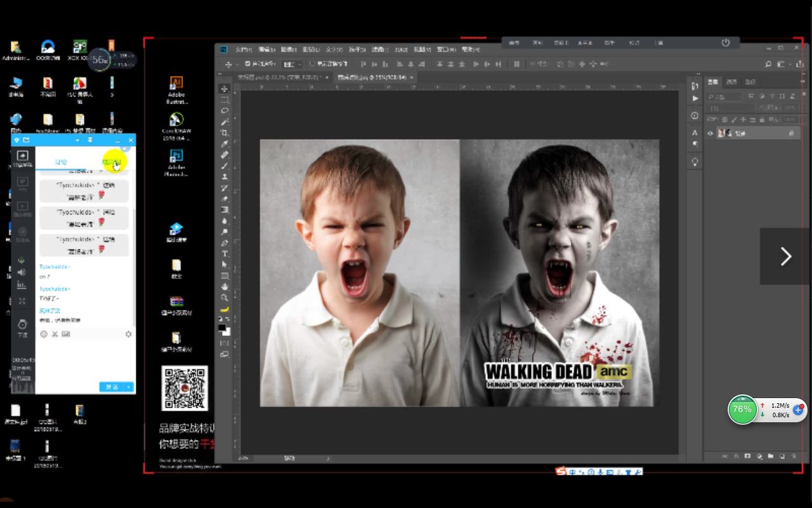The height and width of the screenshot is (508, 812).
Task: Open the 窗口 (Window) menu
Action: [446, 50]
